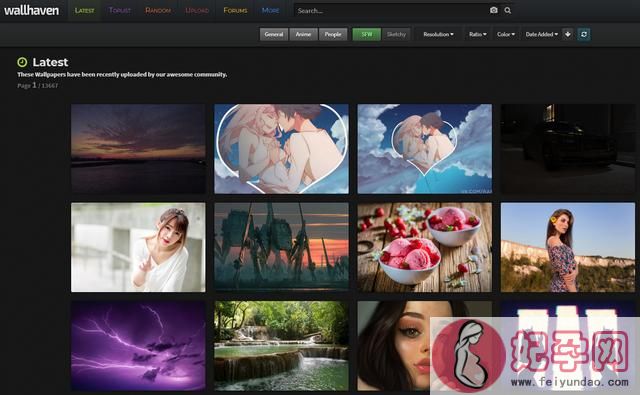Screen dimensions: 640x395
Task: Click the wallhaven logo
Action: 31,10
